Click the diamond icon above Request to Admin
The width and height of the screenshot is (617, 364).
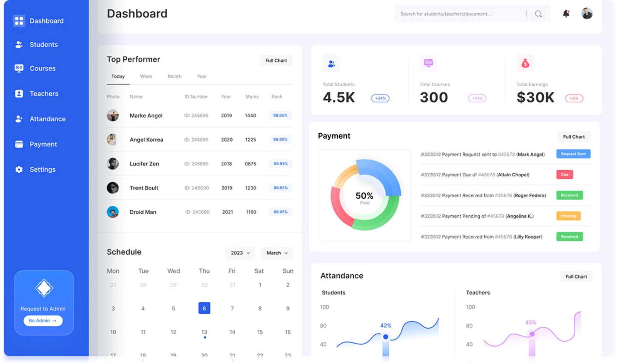[x=44, y=288]
